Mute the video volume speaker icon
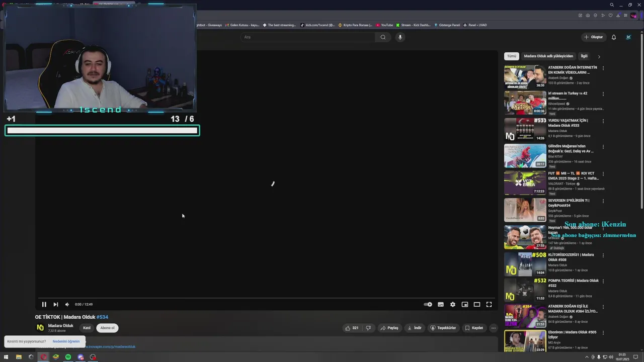This screenshot has width=644, height=362. pos(67,304)
